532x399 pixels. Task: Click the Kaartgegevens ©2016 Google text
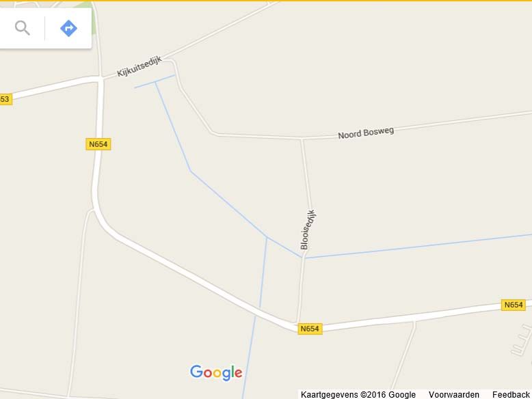(x=358, y=395)
